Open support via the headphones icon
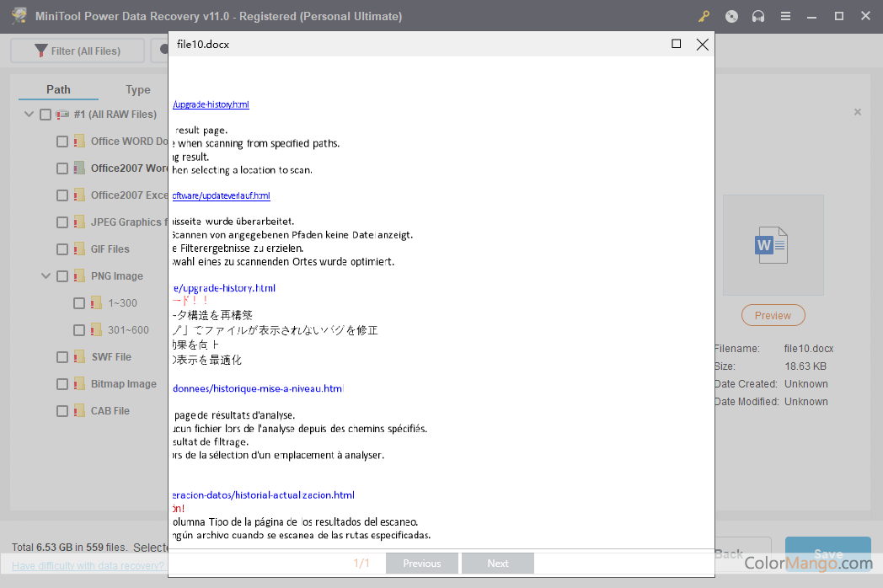The image size is (883, 588). 758,16
